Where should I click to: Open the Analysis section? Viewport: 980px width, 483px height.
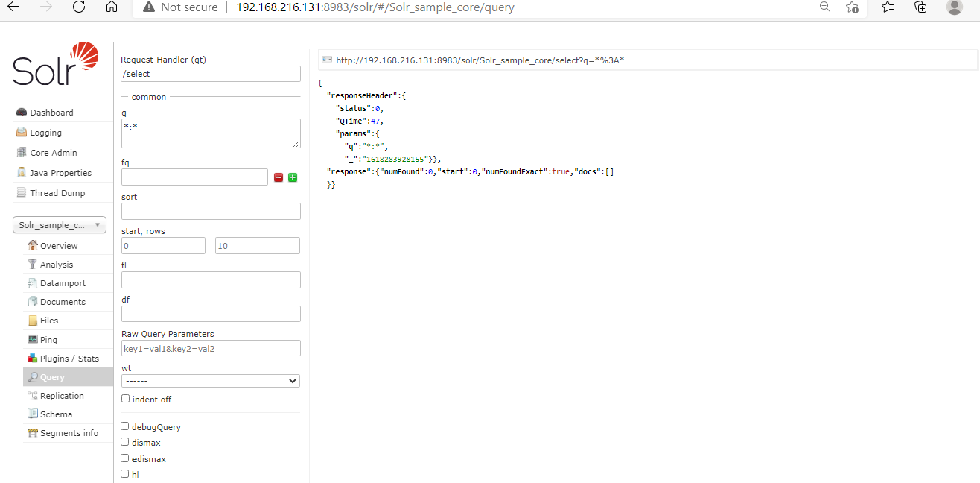[56, 264]
